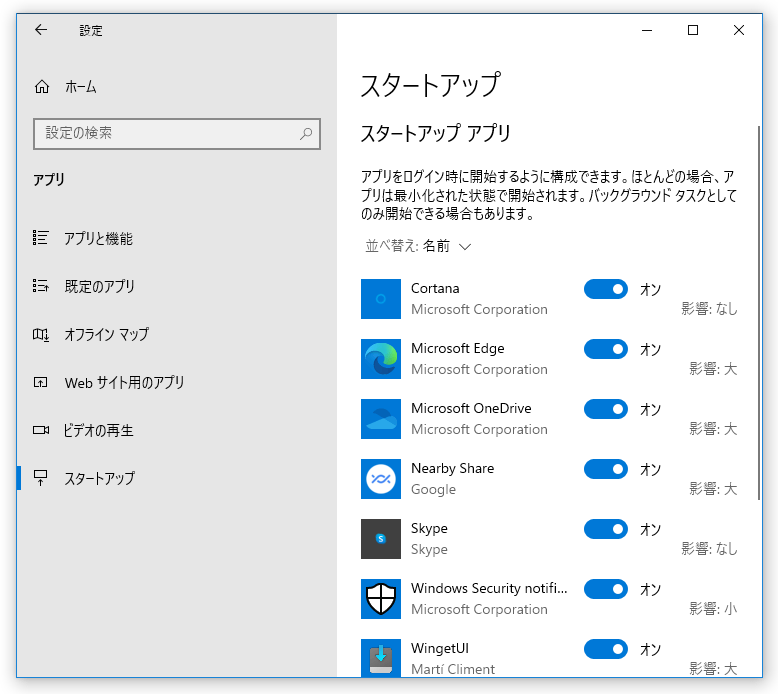Click the スタートアップ sidebar icon
The image size is (778, 694).
pos(40,478)
